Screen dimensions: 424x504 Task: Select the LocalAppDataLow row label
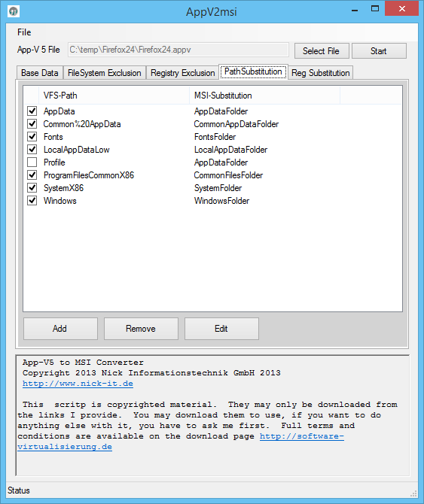(77, 150)
